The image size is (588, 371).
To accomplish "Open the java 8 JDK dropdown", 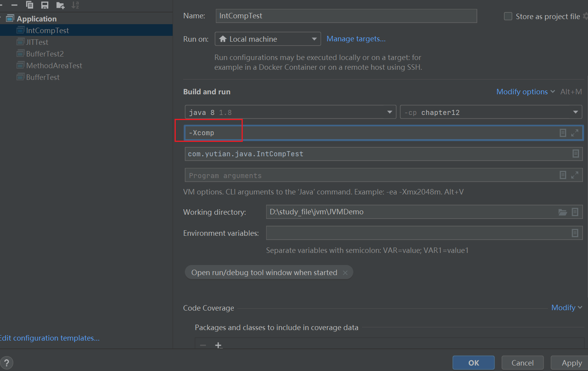I will [x=290, y=112].
